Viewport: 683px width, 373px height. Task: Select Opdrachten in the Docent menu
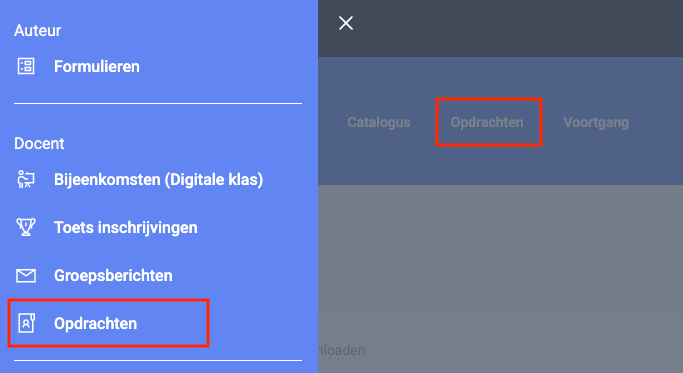click(95, 323)
